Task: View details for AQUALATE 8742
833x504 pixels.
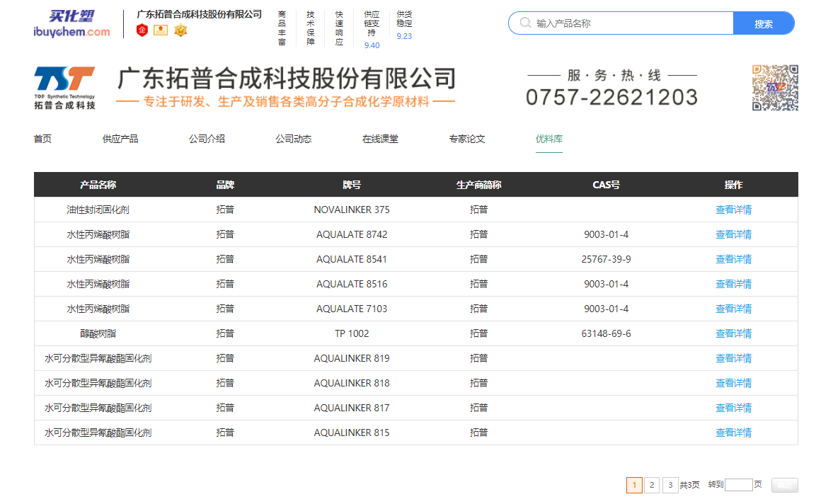Action: 733,235
